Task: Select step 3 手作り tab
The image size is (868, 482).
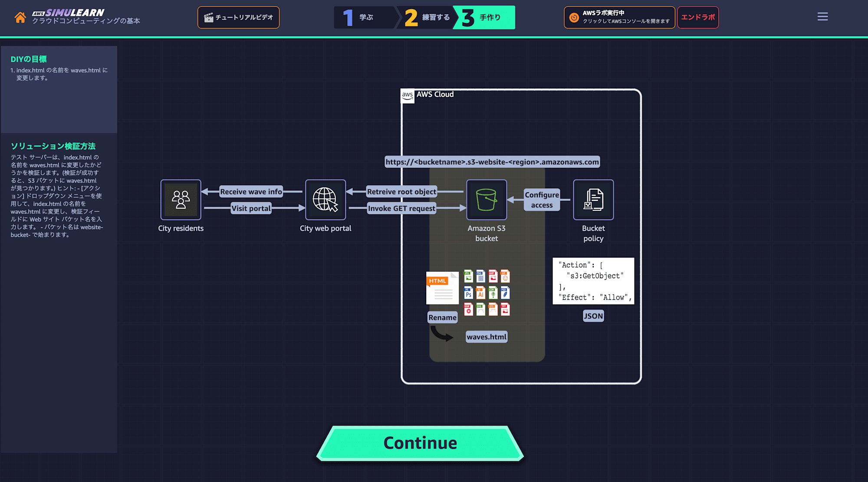Action: (x=484, y=17)
